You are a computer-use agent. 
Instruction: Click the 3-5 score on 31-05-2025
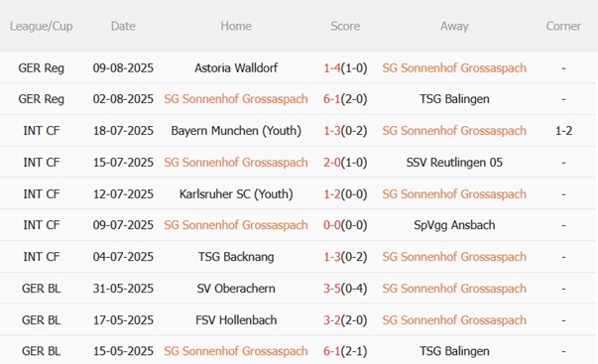332,289
